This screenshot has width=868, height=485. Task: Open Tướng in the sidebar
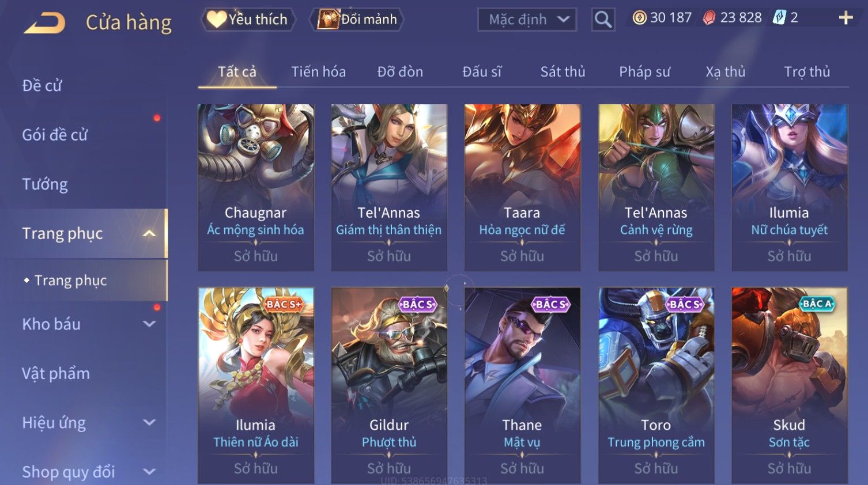coord(45,184)
